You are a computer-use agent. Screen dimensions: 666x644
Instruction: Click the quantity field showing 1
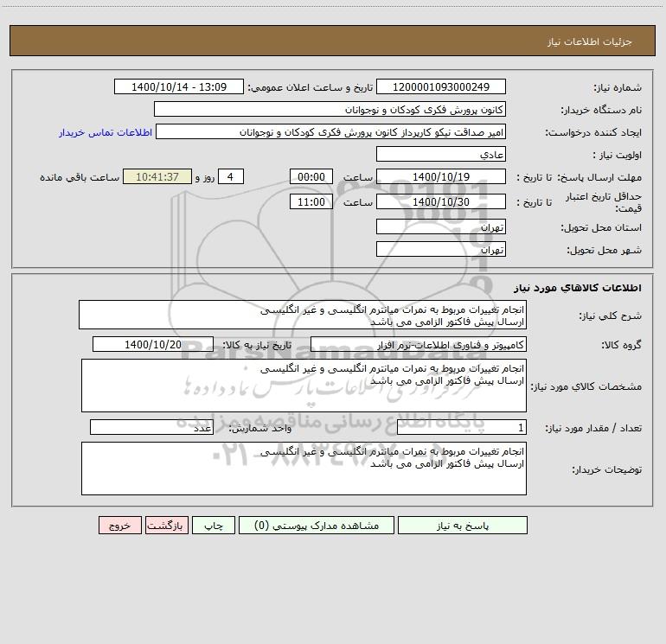tap(462, 427)
